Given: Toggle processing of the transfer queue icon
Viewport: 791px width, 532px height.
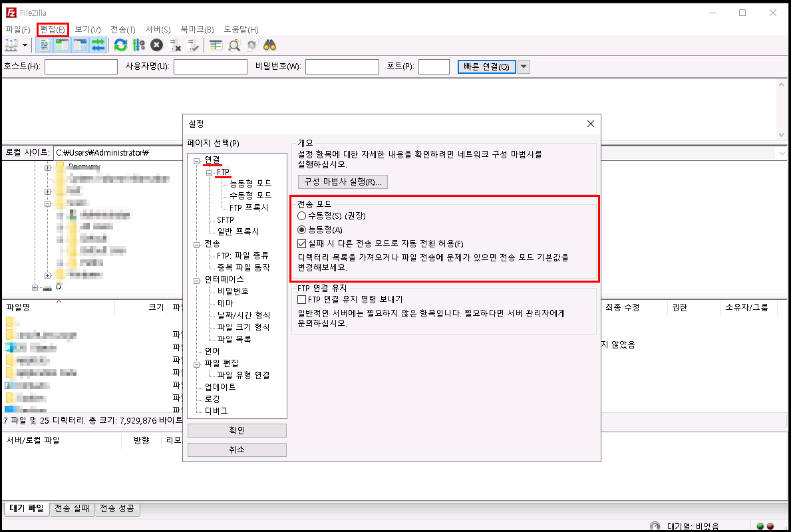Looking at the screenshot, I should click(x=139, y=45).
